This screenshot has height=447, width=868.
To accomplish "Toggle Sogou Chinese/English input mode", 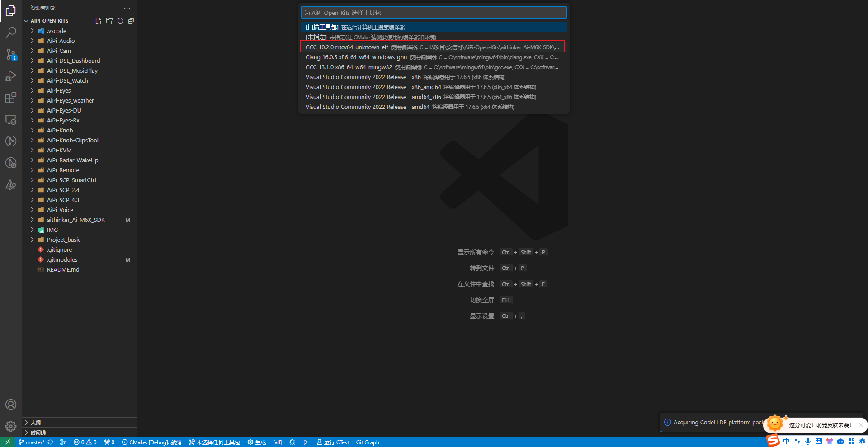I will [786, 441].
